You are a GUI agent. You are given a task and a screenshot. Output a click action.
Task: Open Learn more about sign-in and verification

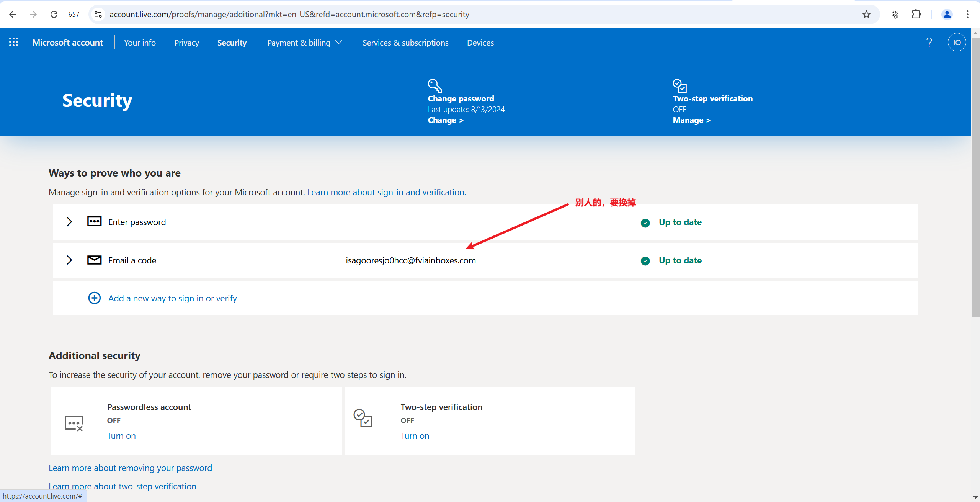click(386, 192)
